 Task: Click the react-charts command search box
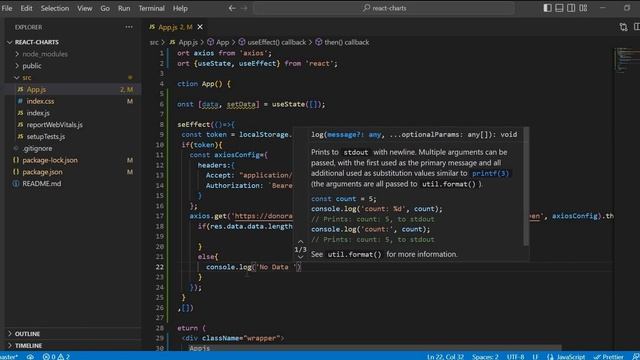point(384,8)
